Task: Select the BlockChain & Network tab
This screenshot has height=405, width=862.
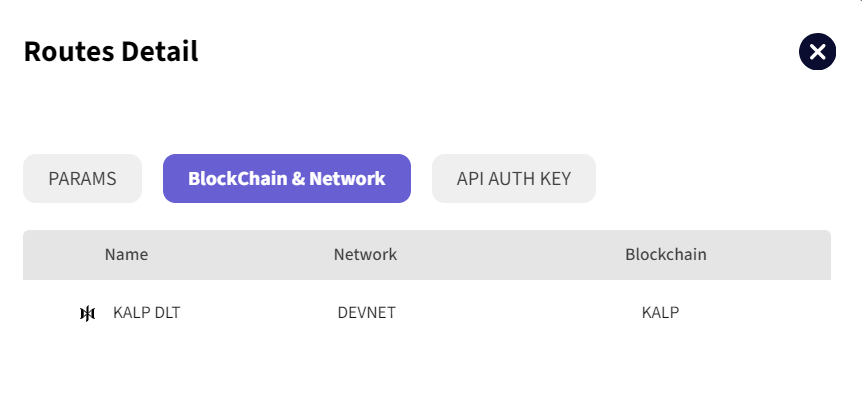Action: tap(286, 179)
